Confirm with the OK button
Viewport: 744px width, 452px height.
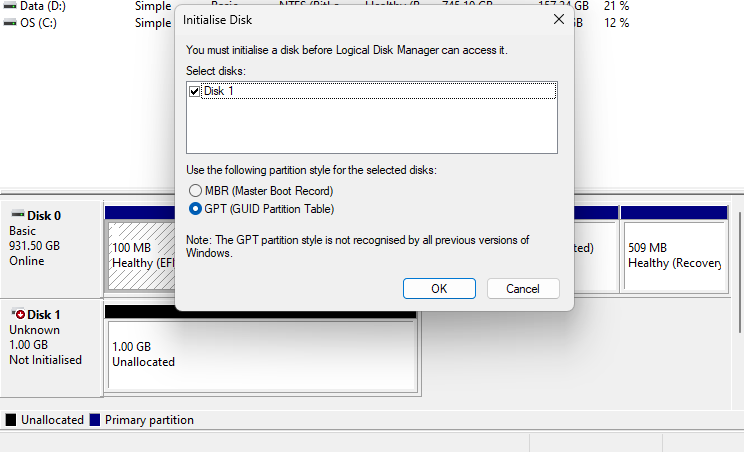[439, 288]
